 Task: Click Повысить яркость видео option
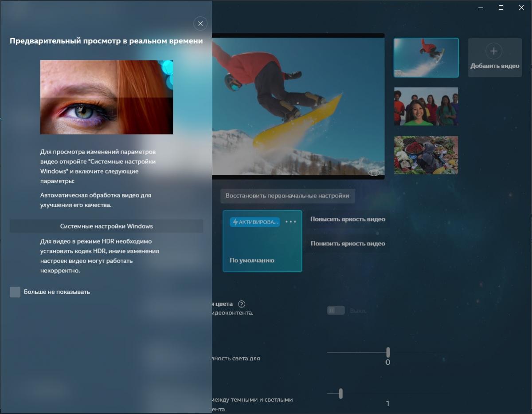point(348,219)
